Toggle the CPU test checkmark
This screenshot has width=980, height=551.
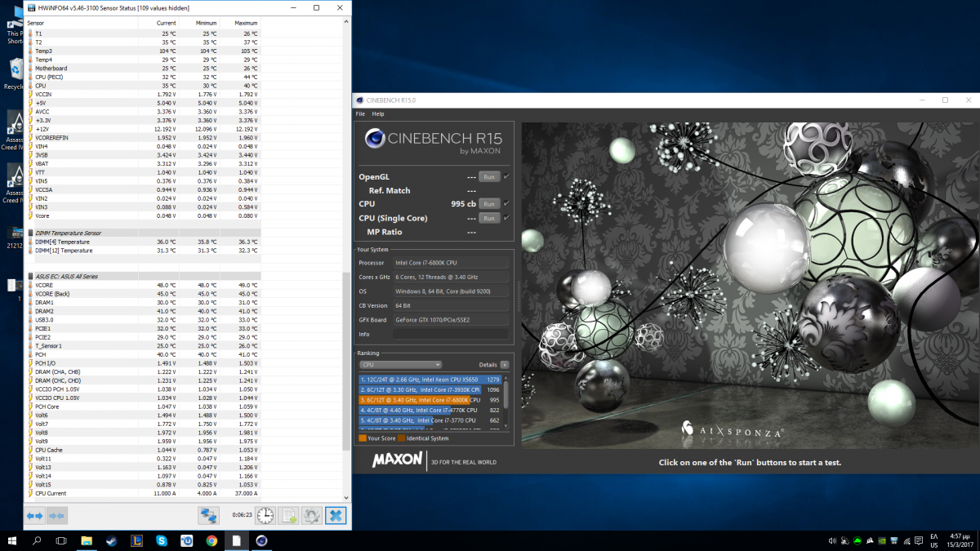(506, 203)
